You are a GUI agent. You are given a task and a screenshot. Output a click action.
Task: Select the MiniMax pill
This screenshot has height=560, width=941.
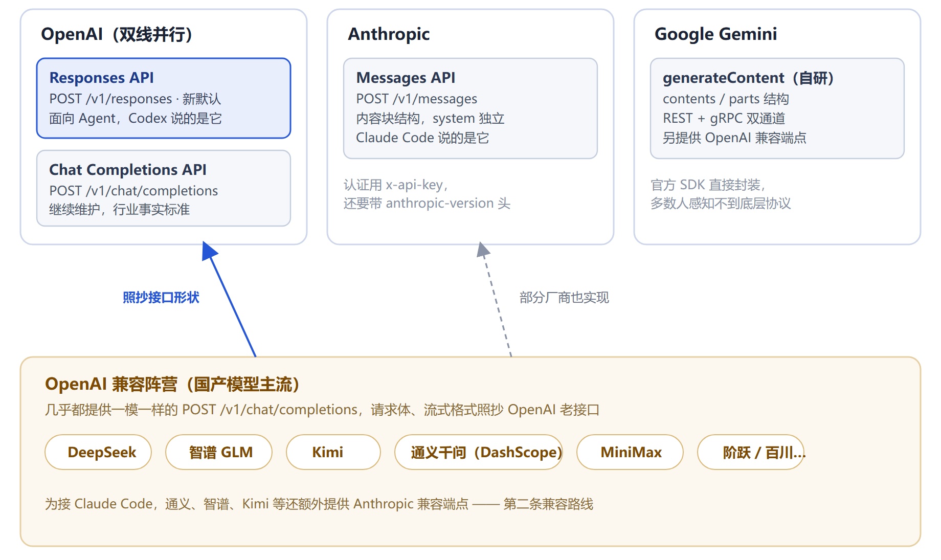click(x=630, y=452)
